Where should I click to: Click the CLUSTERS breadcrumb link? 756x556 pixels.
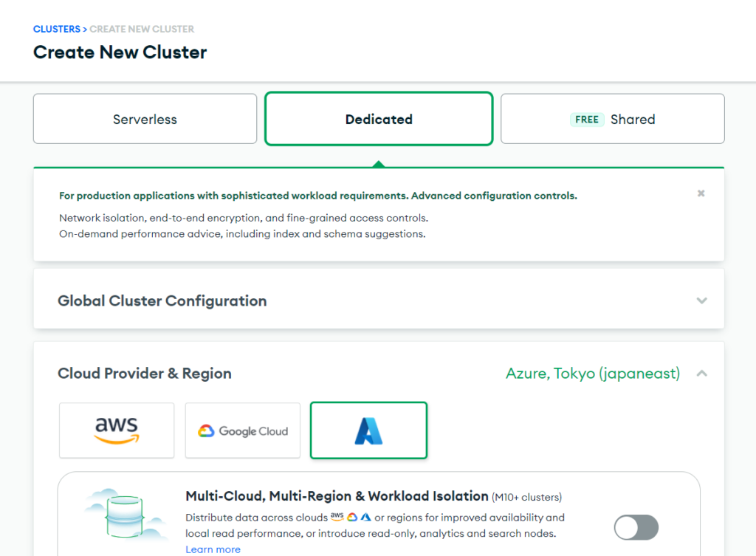click(x=56, y=29)
